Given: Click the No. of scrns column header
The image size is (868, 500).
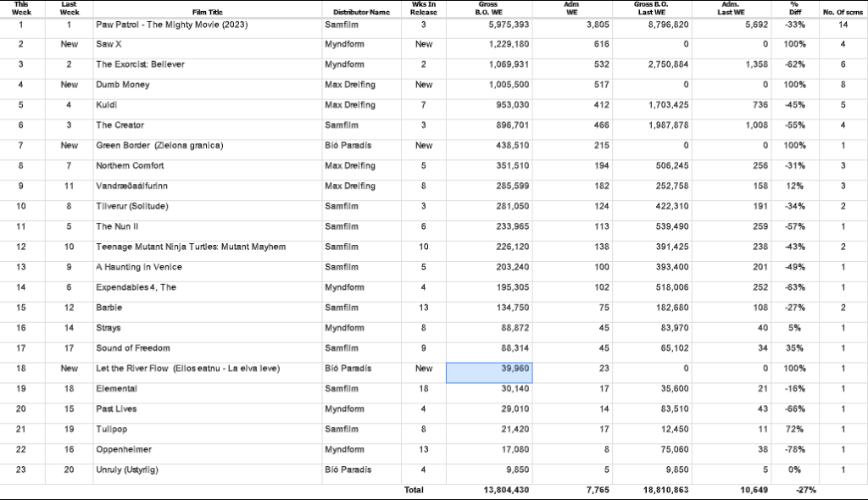Looking at the screenshot, I should tap(843, 9).
